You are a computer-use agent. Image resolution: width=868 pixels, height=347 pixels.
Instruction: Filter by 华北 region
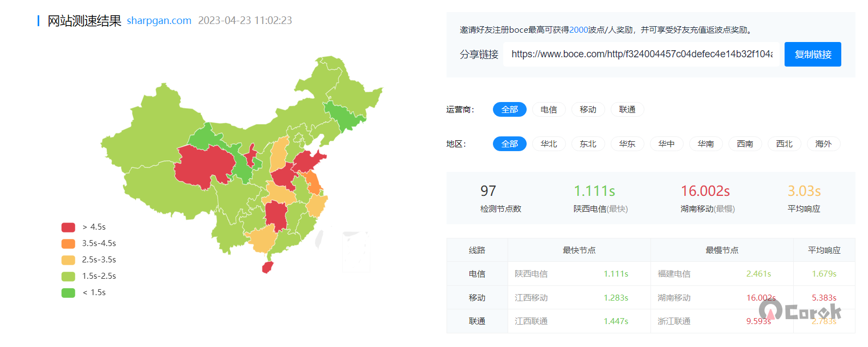tap(548, 144)
